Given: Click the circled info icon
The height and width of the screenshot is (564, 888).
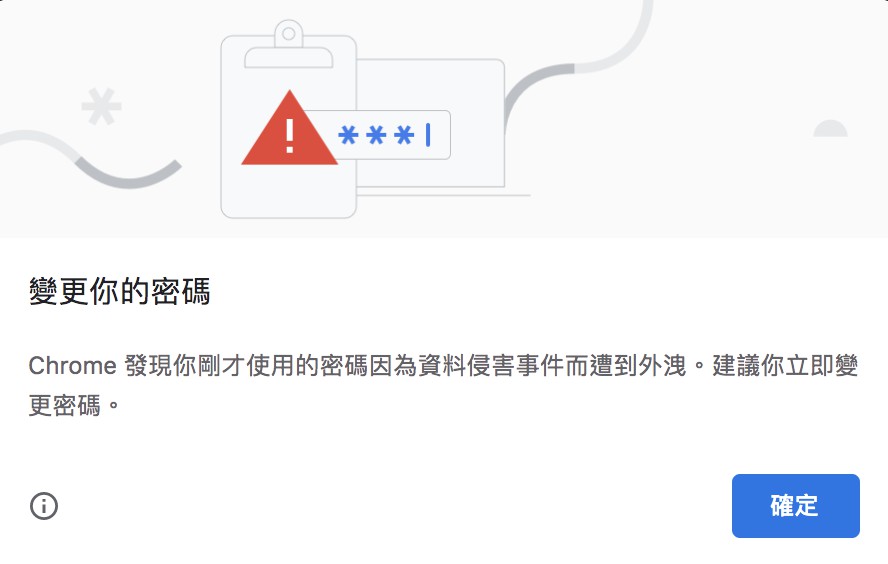Looking at the screenshot, I should pyautogui.click(x=44, y=506).
